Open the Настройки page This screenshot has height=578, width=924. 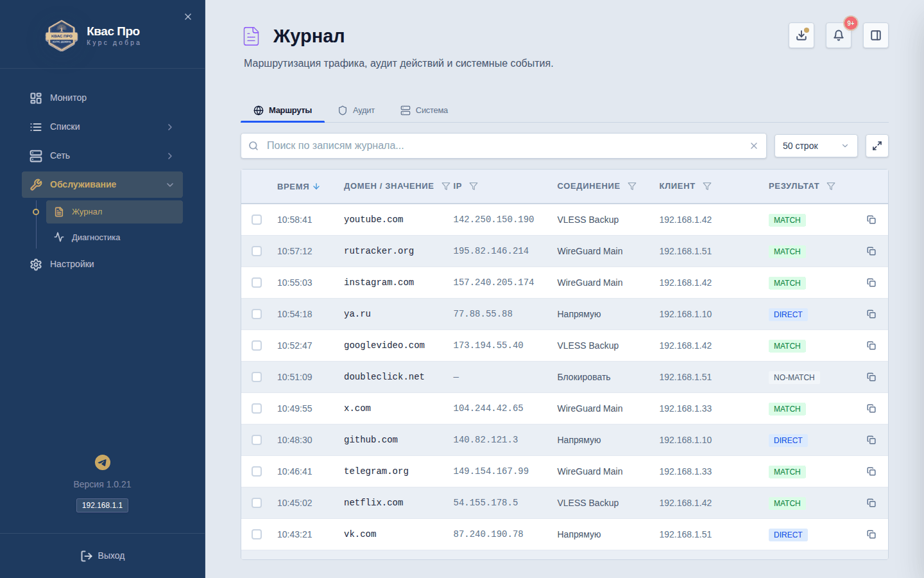click(x=103, y=264)
